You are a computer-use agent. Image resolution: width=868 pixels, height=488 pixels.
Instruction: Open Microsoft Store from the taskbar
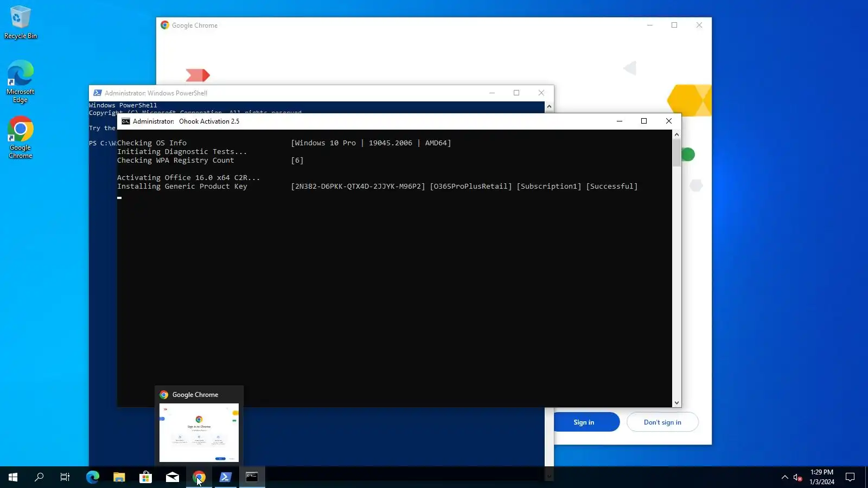point(145,477)
